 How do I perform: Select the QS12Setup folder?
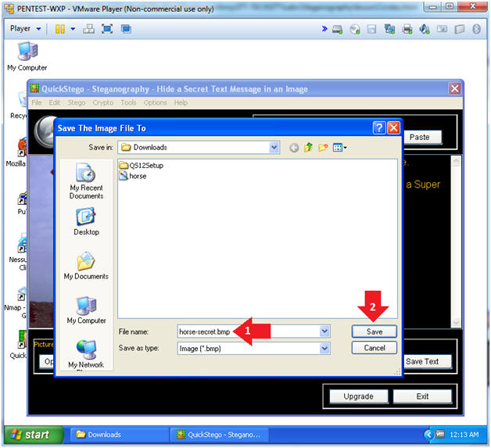(x=142, y=165)
